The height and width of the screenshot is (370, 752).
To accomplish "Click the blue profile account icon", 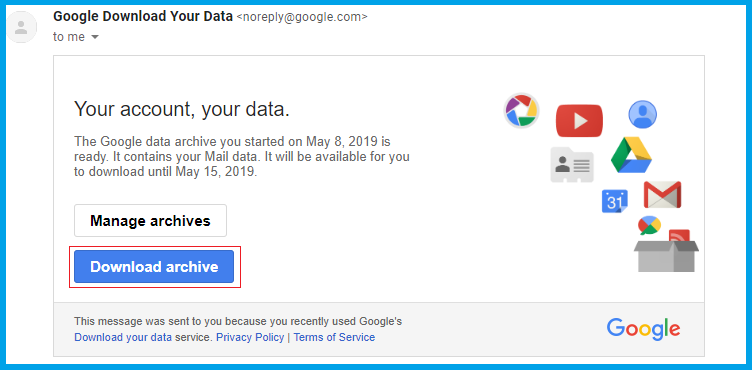I will coord(643,114).
